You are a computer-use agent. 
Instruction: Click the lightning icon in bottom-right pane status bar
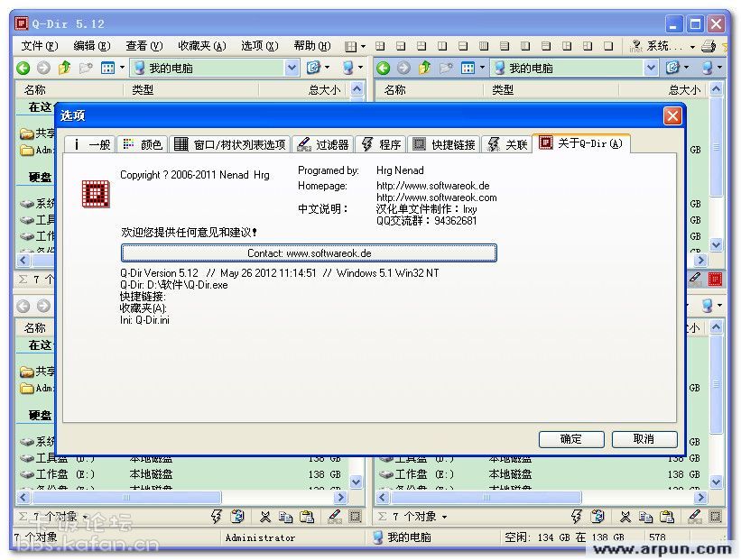click(576, 517)
